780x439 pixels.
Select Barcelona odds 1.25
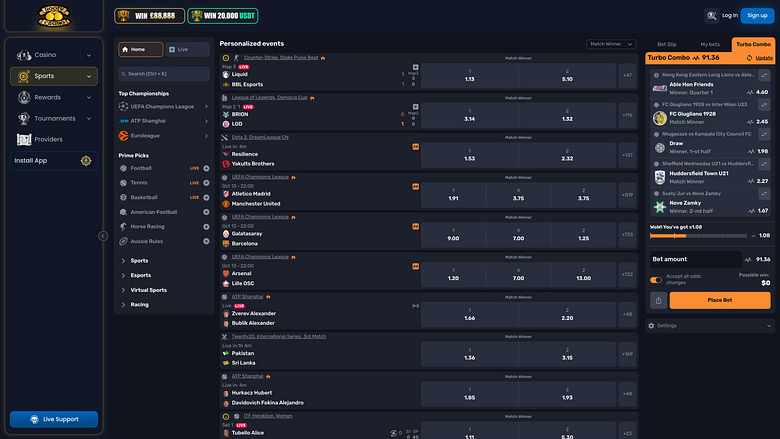pyautogui.click(x=584, y=235)
